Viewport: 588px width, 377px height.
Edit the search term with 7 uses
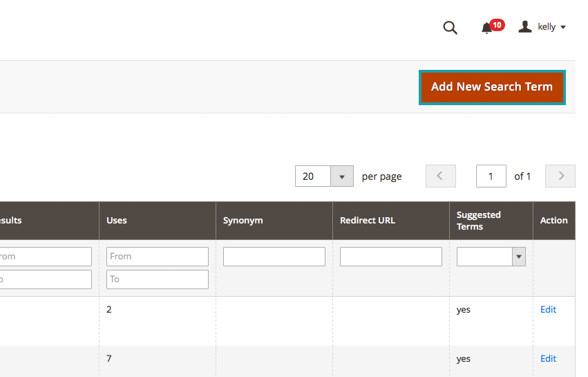(x=548, y=359)
